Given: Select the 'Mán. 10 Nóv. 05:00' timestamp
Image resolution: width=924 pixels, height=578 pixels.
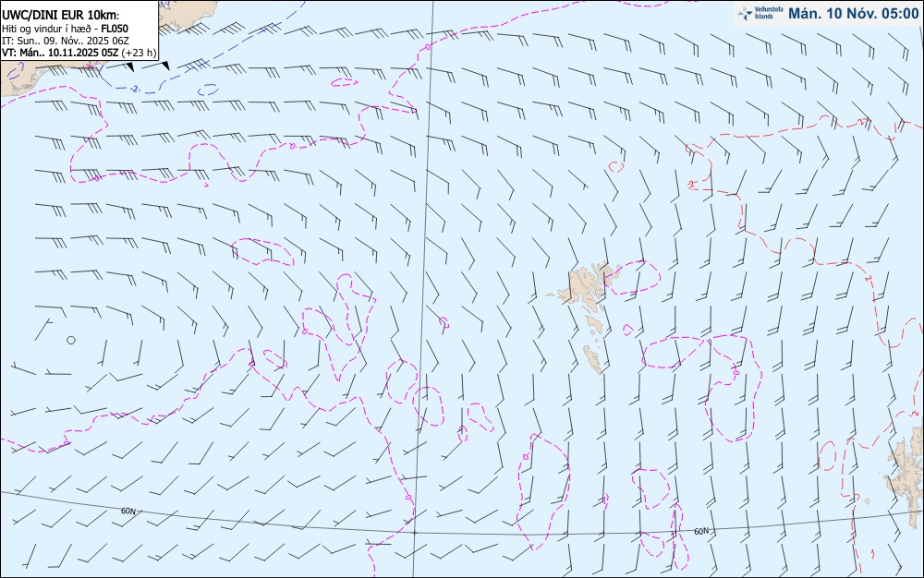Looking at the screenshot, I should 853,14.
